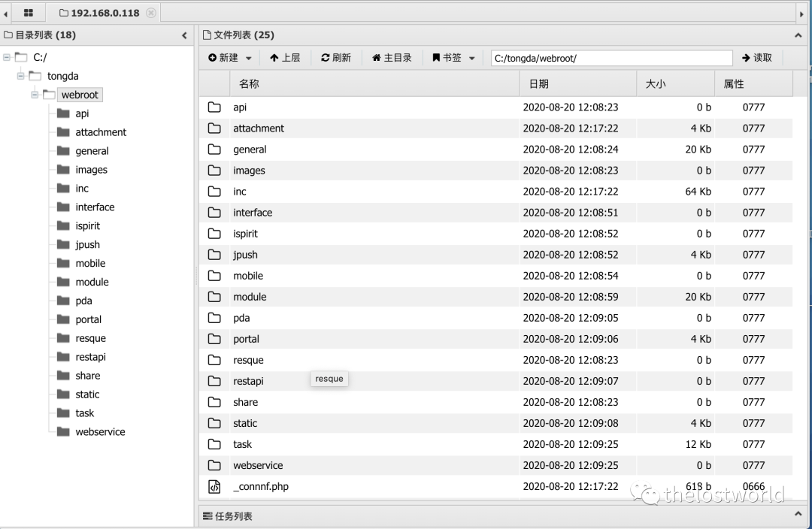Viewport: 812px width, 529px height.
Task: Select webservice in the file list
Action: click(258, 465)
